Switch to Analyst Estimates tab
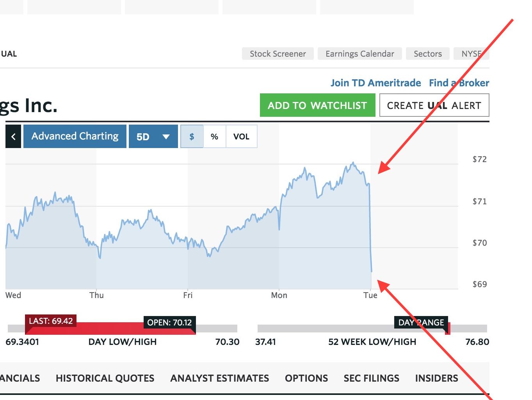Screen dimensions: 532x400 (x=219, y=378)
